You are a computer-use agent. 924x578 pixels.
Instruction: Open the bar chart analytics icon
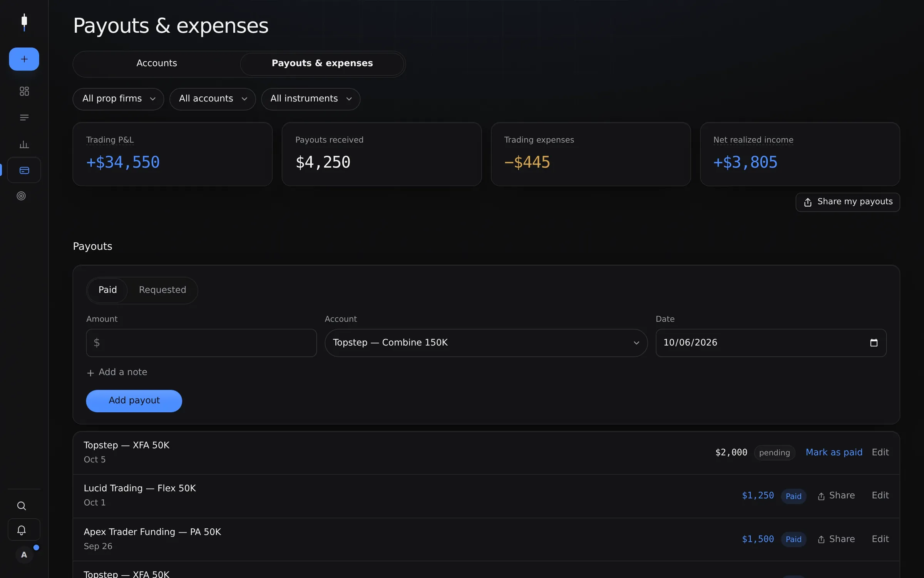[x=24, y=144]
